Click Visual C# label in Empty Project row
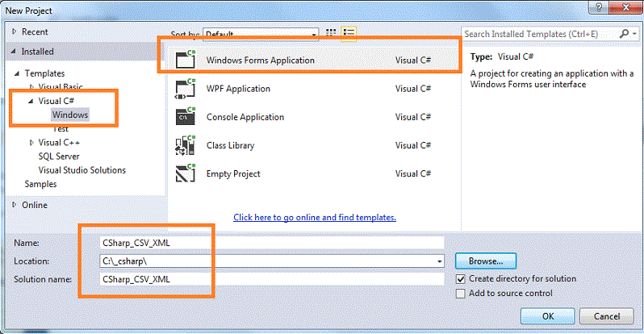 click(x=412, y=173)
